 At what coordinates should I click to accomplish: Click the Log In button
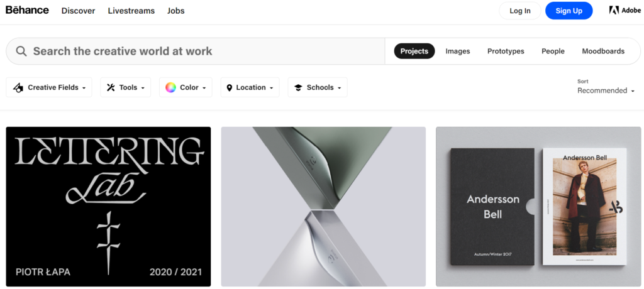[x=520, y=11]
